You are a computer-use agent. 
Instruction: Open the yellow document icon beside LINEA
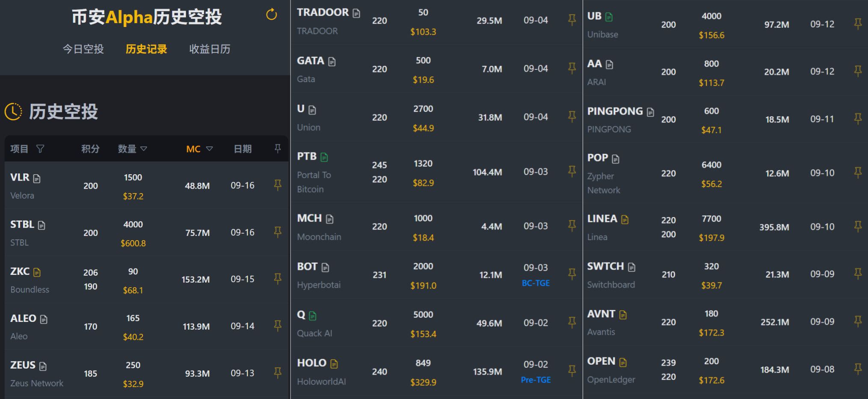click(625, 220)
